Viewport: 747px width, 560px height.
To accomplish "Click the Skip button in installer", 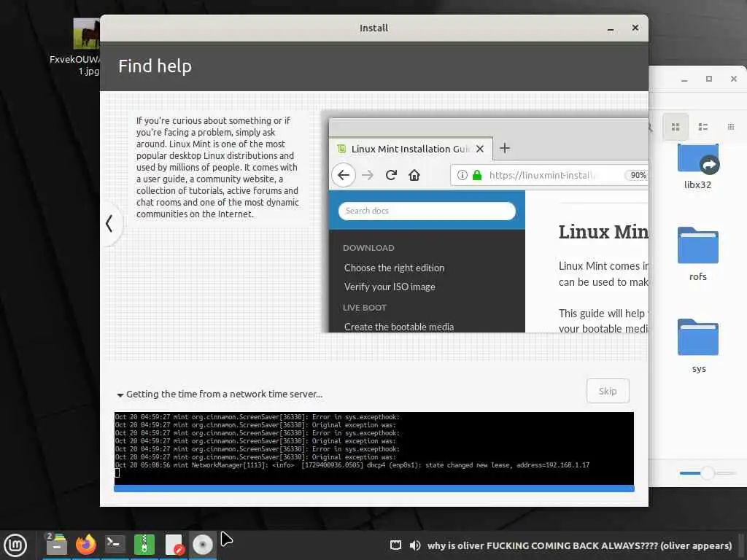I will point(608,391).
